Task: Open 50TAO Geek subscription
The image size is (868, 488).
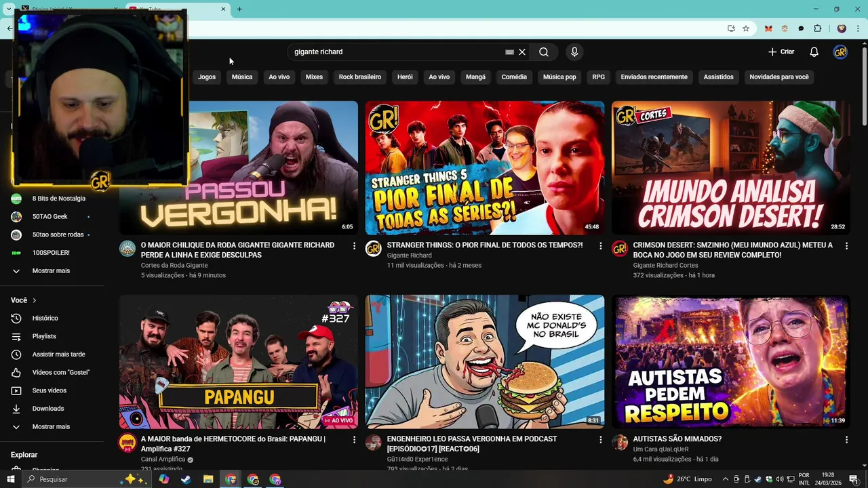Action: 52,217
